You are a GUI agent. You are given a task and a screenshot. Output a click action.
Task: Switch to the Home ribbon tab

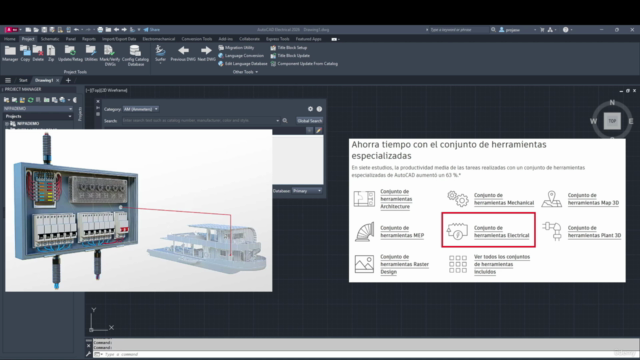[x=9, y=39]
